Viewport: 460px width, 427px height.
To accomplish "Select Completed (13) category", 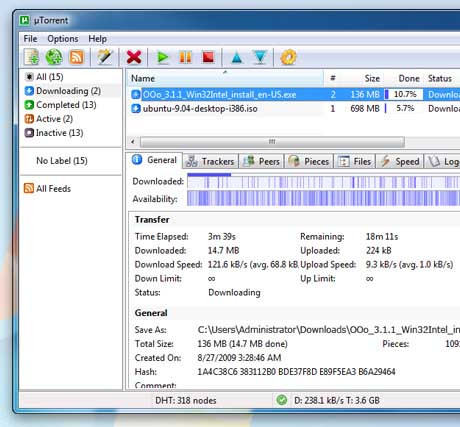I will pyautogui.click(x=61, y=105).
